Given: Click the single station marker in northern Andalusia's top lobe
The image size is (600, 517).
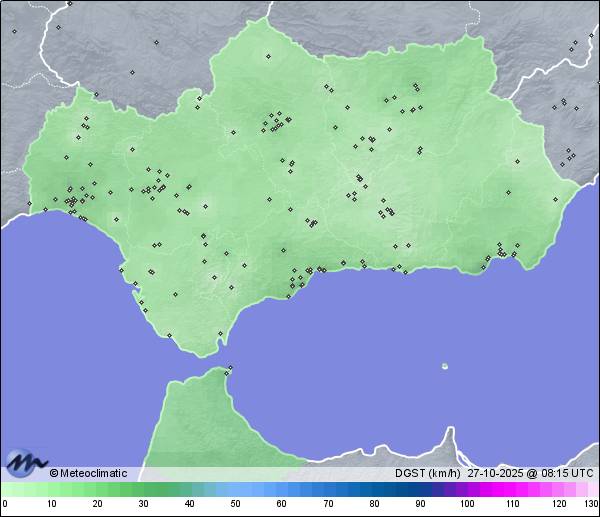Looking at the screenshot, I should pos(268,56).
